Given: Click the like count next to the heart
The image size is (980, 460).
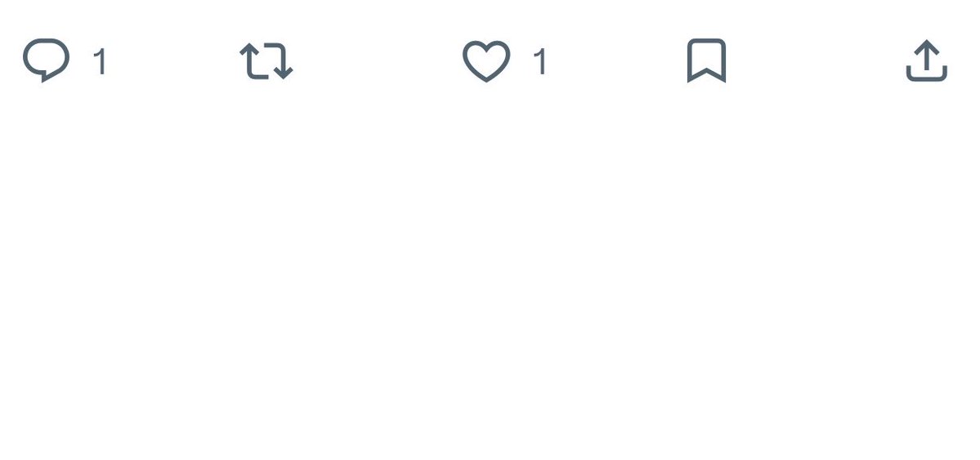Looking at the screenshot, I should click(540, 62).
